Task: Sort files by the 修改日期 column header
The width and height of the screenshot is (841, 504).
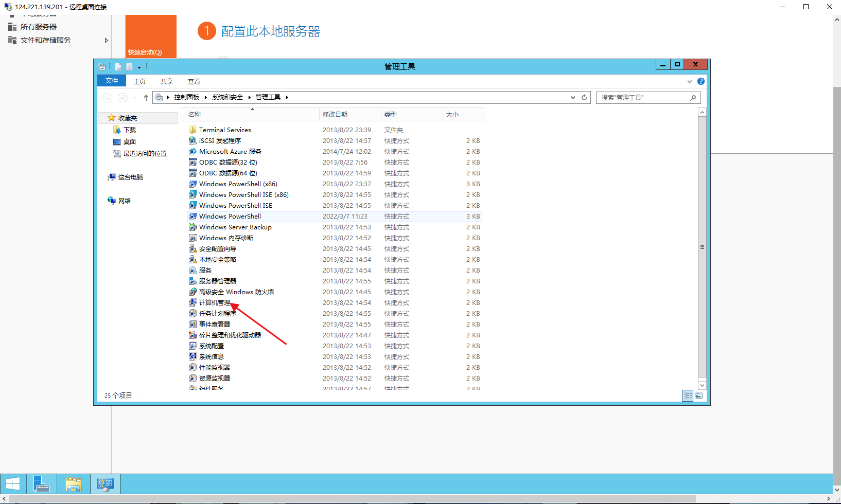Action: pyautogui.click(x=335, y=114)
